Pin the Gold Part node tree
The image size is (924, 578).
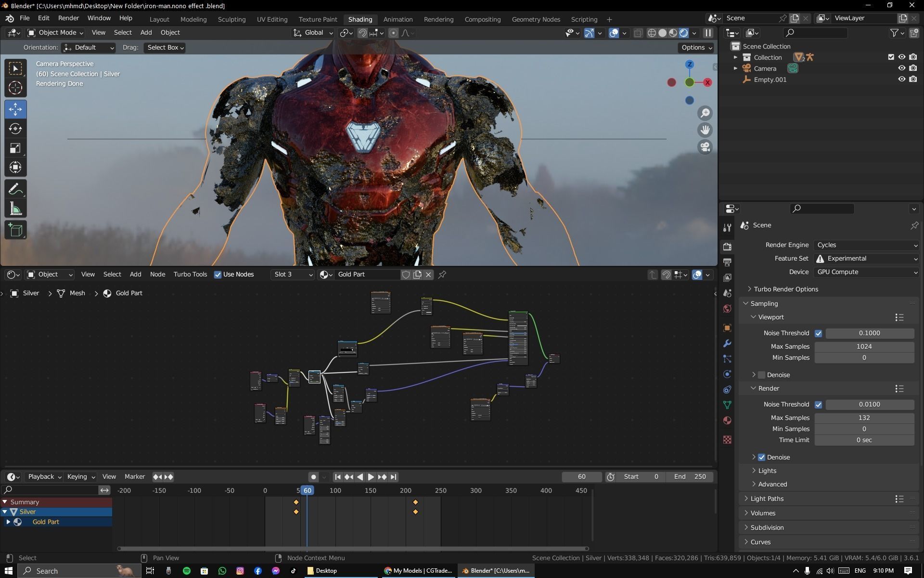(x=442, y=275)
